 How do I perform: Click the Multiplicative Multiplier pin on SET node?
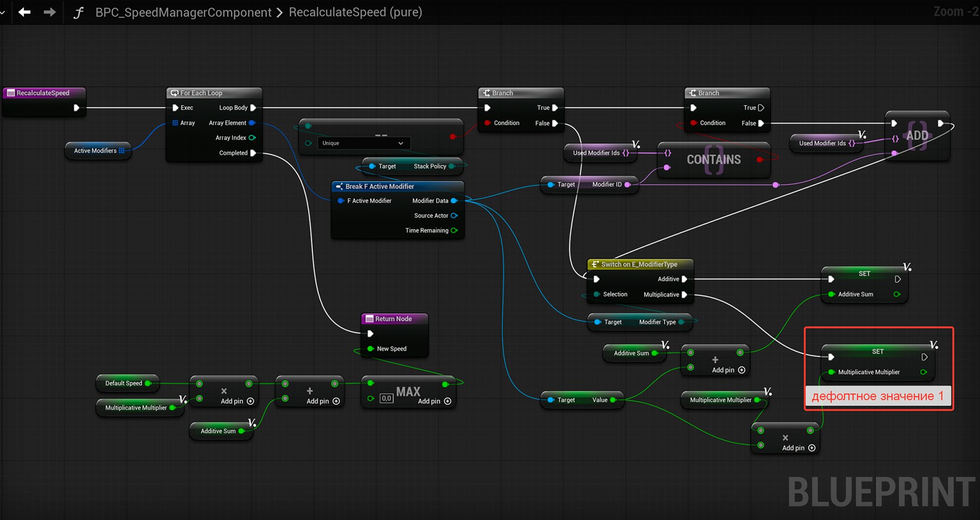point(832,372)
